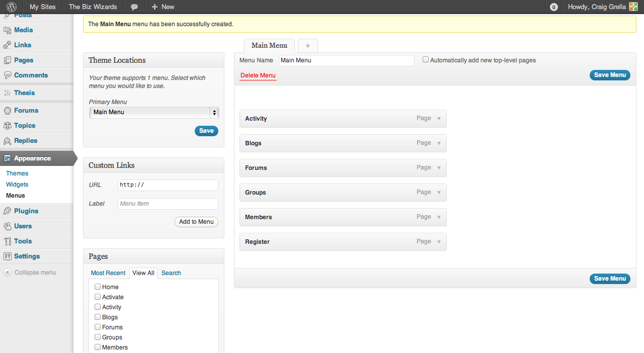
Task: Expand the Members menu item arrow
Action: click(x=439, y=217)
